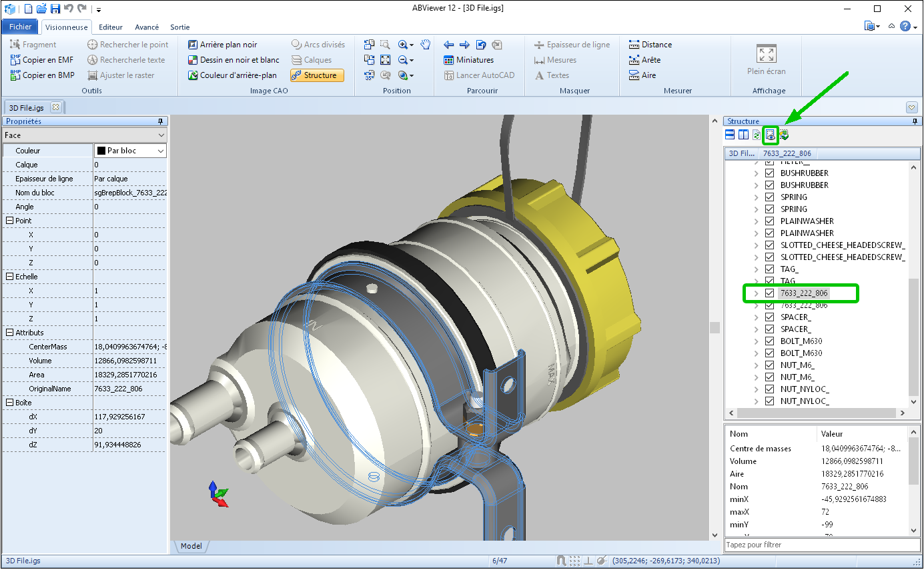
Task: Click the Miniatures button
Action: [x=468, y=60]
